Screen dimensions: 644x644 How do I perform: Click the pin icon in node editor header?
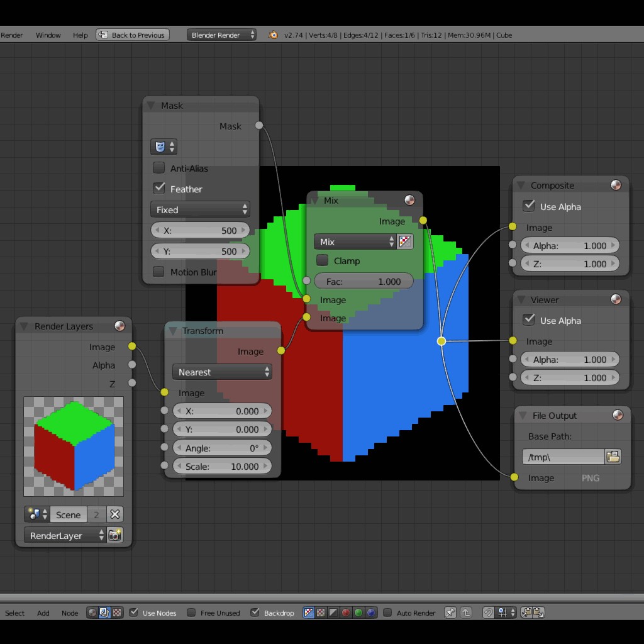[x=450, y=613]
